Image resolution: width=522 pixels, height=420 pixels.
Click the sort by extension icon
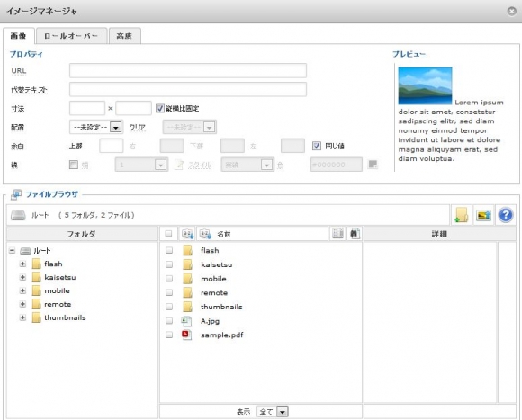(x=188, y=234)
